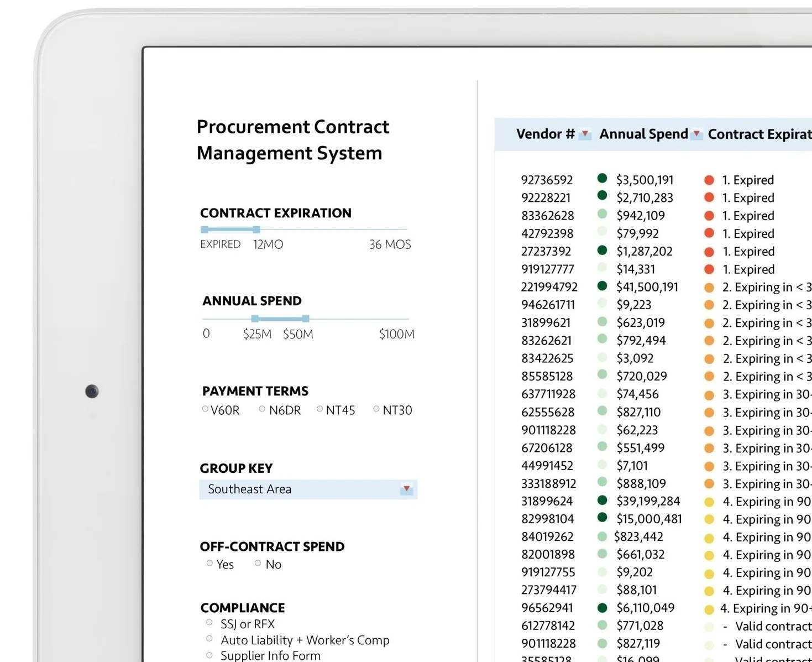Set Off-Contract Spend to No
The width and height of the screenshot is (812, 662).
258,563
